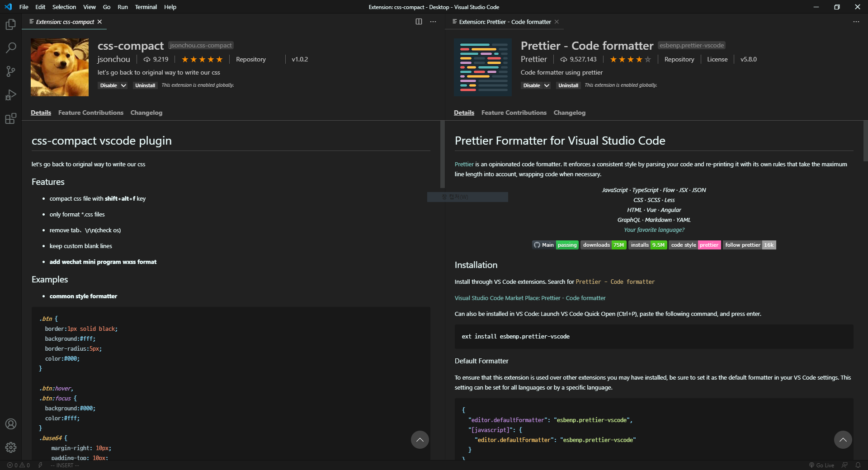Click the installs 9.5M badge

(648, 245)
